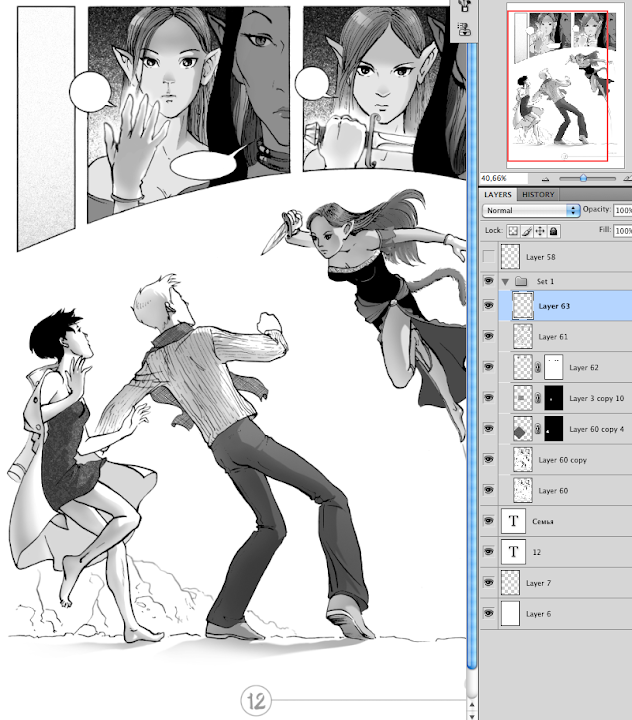Click the Fill value field
This screenshot has width=632, height=720.
623,231
